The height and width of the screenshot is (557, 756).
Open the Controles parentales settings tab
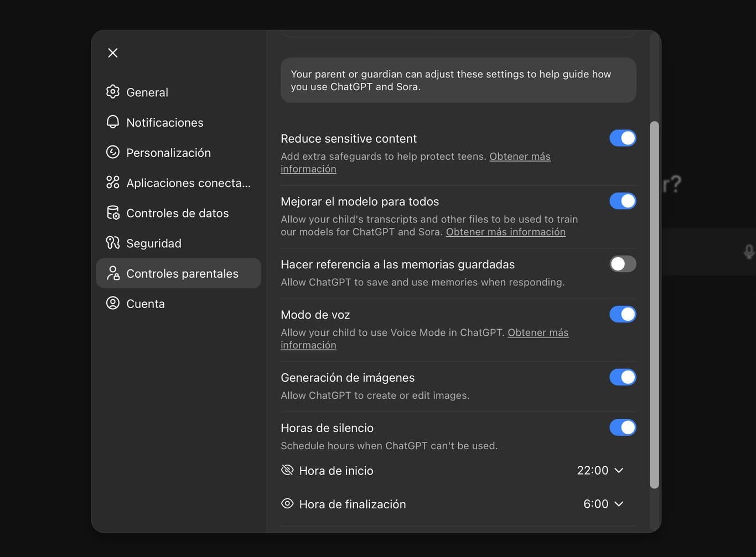pyautogui.click(x=179, y=273)
